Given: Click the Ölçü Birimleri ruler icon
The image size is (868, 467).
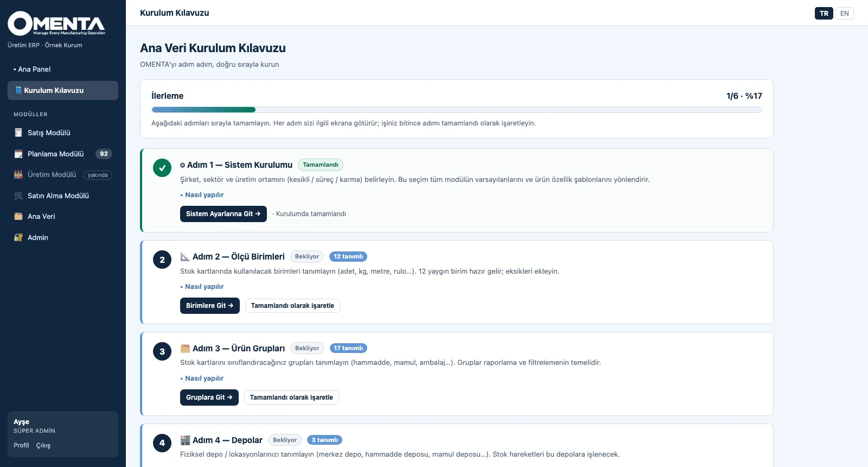Looking at the screenshot, I should pos(185,256).
